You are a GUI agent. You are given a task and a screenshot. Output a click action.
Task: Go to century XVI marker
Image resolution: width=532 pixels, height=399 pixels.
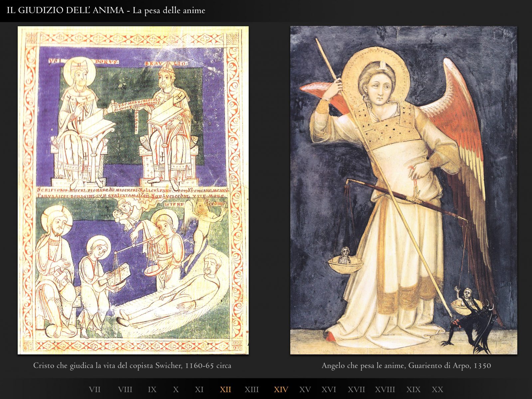click(329, 389)
